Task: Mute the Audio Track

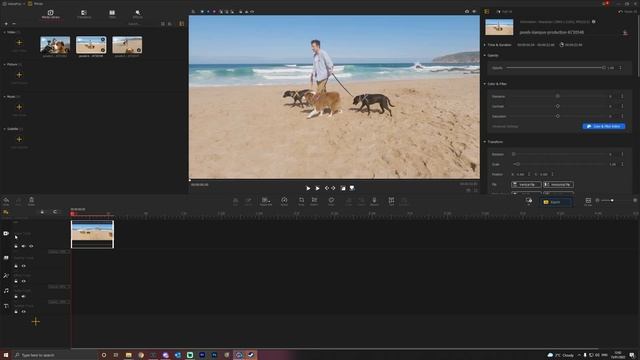Action: point(24,297)
